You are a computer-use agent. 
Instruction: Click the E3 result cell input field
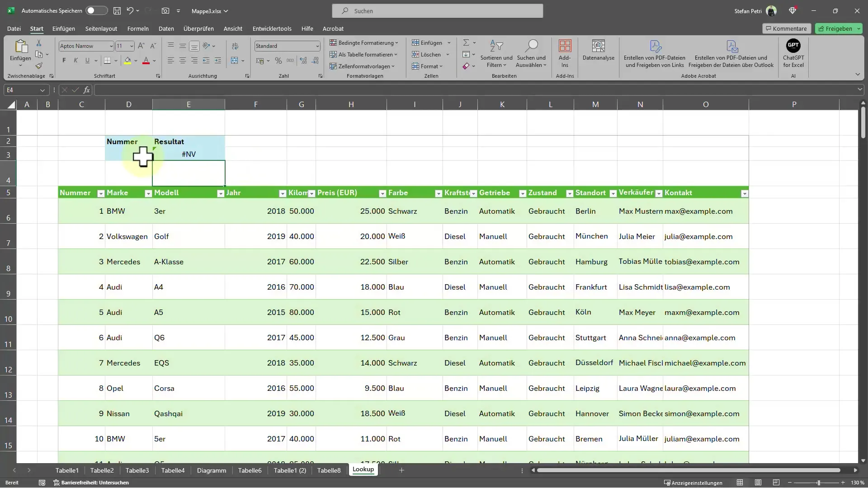(x=189, y=154)
